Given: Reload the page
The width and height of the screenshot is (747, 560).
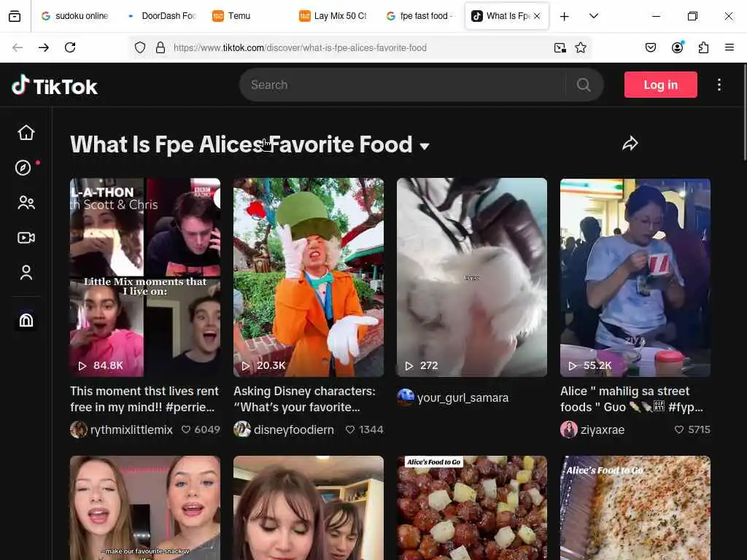Looking at the screenshot, I should pyautogui.click(x=70, y=47).
